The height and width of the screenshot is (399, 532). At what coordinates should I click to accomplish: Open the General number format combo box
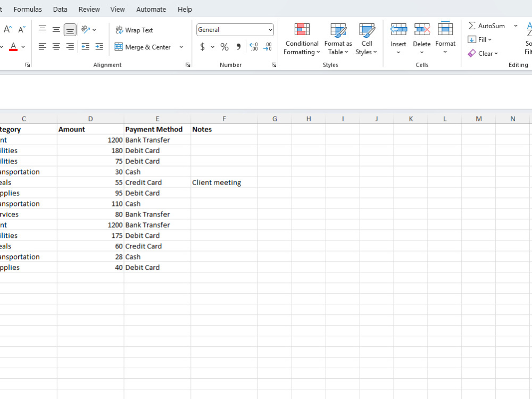(x=235, y=29)
